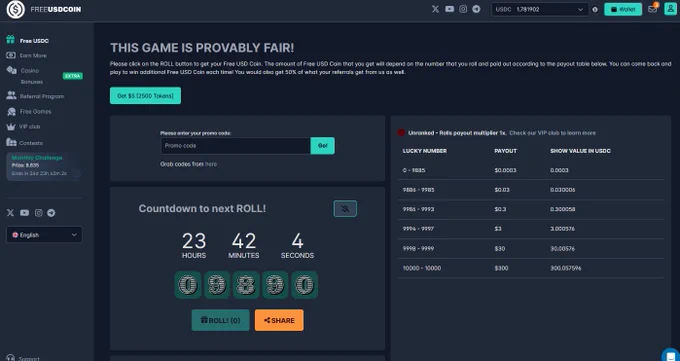Submit promo code with Go! button
The width and height of the screenshot is (680, 361).
(x=323, y=146)
